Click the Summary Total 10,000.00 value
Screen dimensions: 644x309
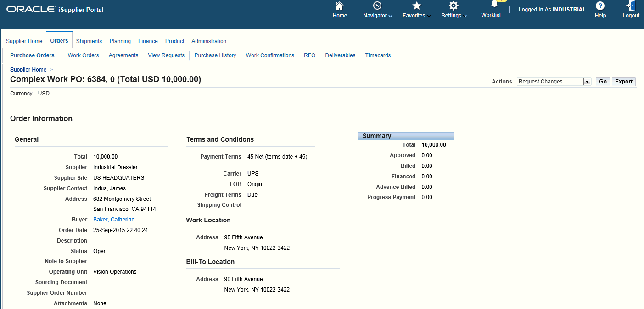click(x=434, y=145)
